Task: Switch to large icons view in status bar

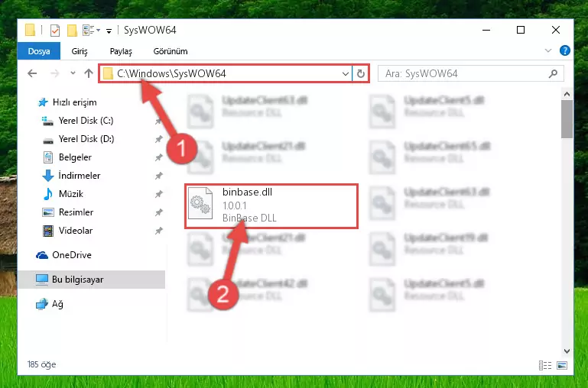Action: click(x=562, y=365)
